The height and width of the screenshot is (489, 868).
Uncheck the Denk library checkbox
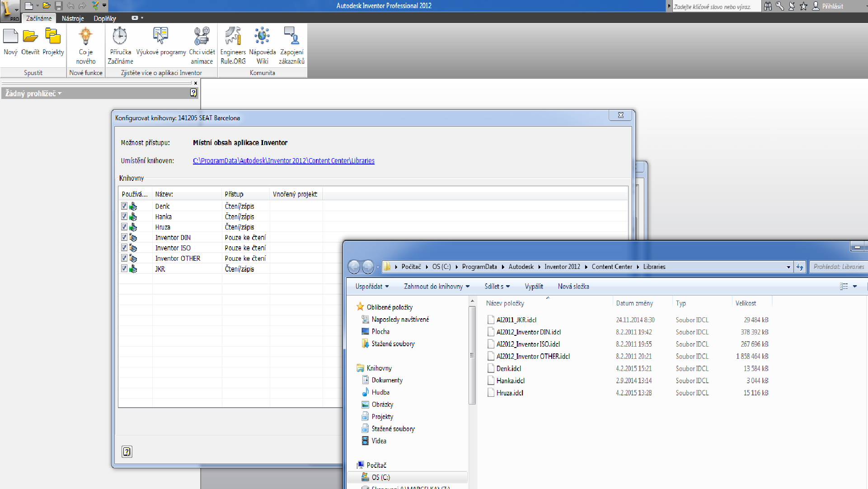[124, 206]
